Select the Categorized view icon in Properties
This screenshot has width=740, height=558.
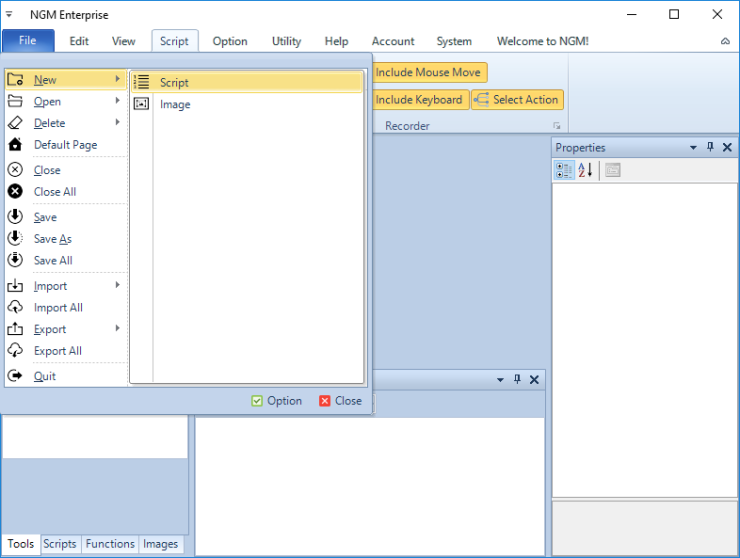564,170
